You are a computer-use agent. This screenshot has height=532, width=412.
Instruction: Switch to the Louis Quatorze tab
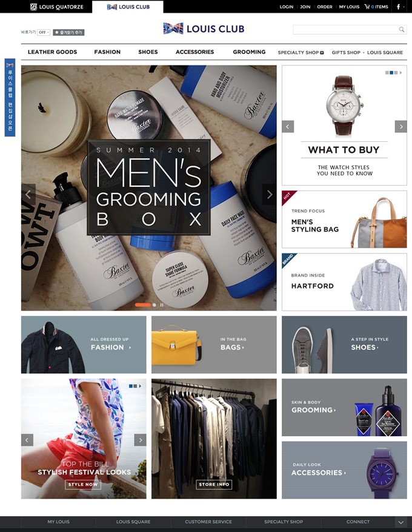(x=56, y=7)
